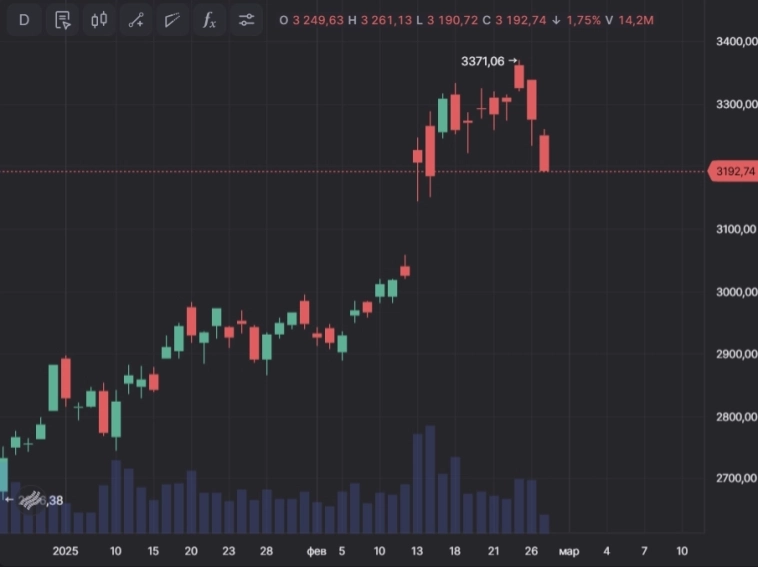The height and width of the screenshot is (567, 758).
Task: Click the 21 date axis label
Action: tap(493, 551)
